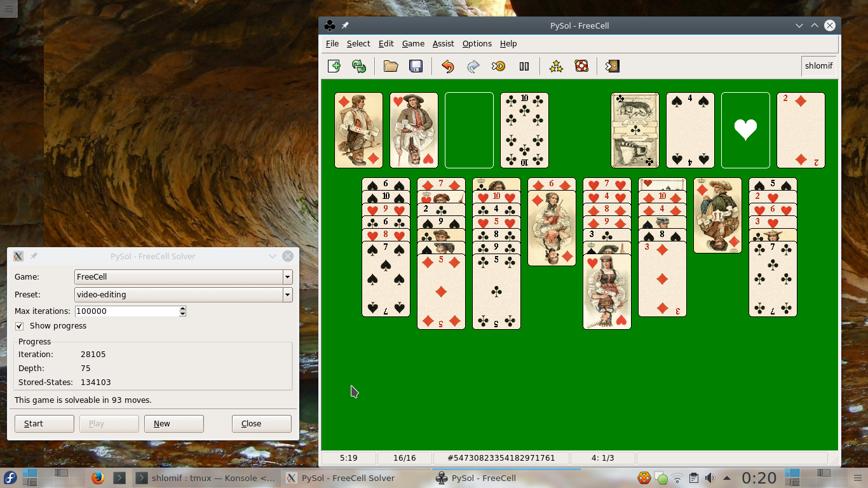Click the Autodrop toolbar icon
The image size is (868, 488).
499,66
